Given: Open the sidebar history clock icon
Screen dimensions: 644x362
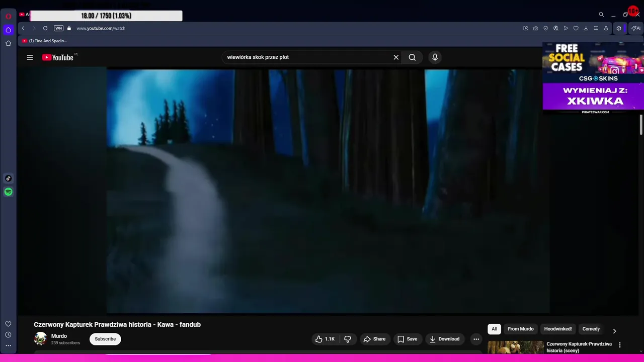Looking at the screenshot, I should [x=8, y=335].
